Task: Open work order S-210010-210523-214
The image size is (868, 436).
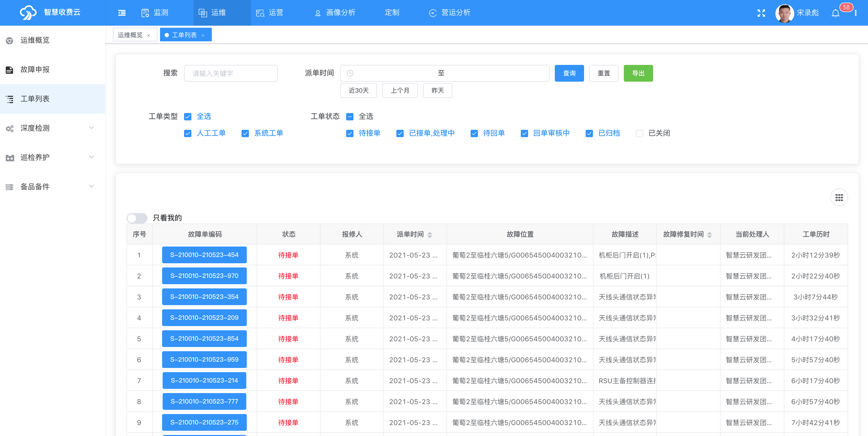Action: click(204, 380)
